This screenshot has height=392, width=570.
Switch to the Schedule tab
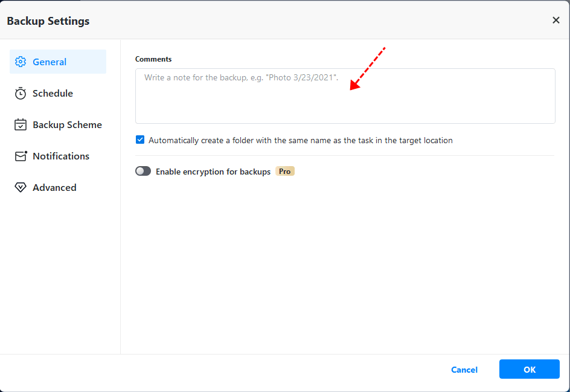[53, 93]
